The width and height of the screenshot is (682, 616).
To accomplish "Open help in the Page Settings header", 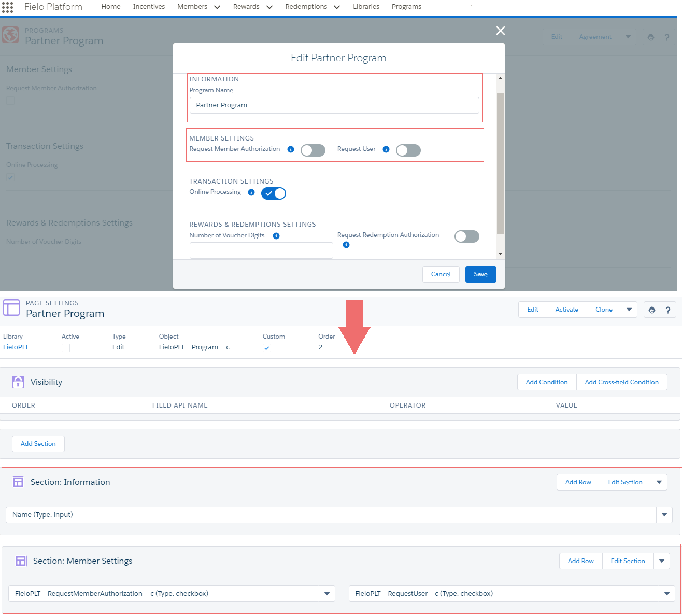I will pos(668,310).
